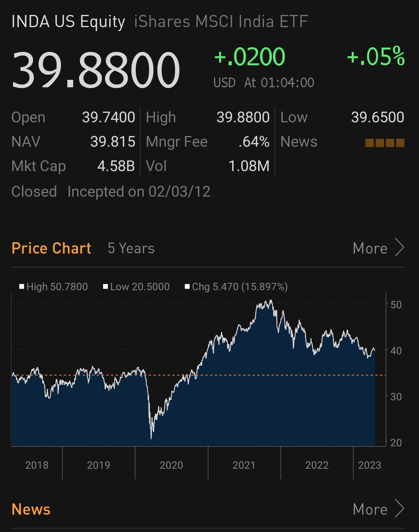Select the NAV value 39.815
This screenshot has height=532, width=419.
113,142
